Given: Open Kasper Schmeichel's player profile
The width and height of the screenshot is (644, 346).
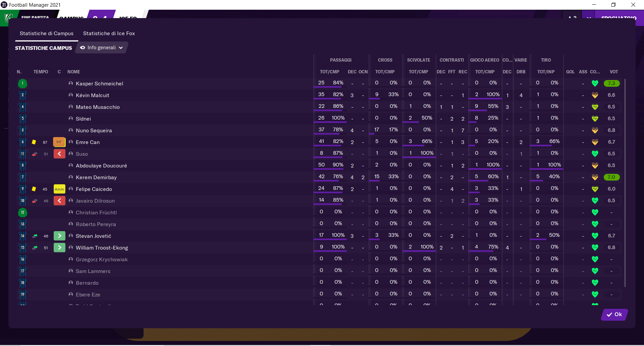Looking at the screenshot, I should click(99, 84).
